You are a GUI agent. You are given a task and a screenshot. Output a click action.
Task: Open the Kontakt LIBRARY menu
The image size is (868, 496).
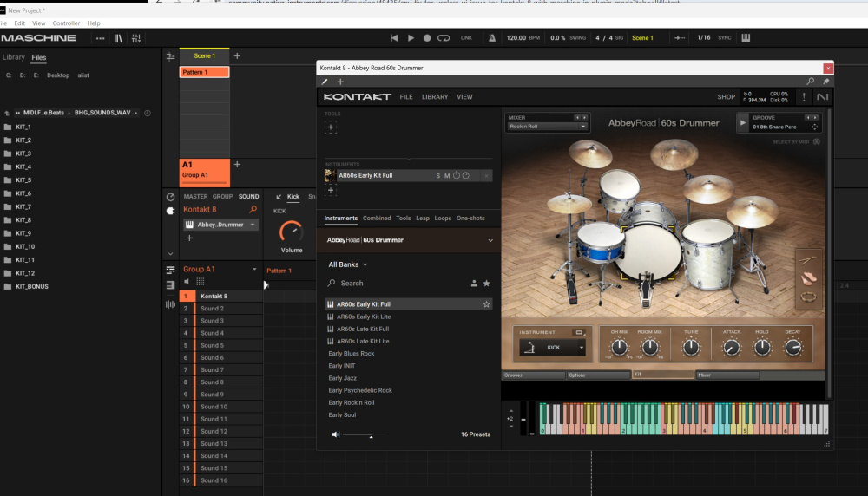point(435,97)
